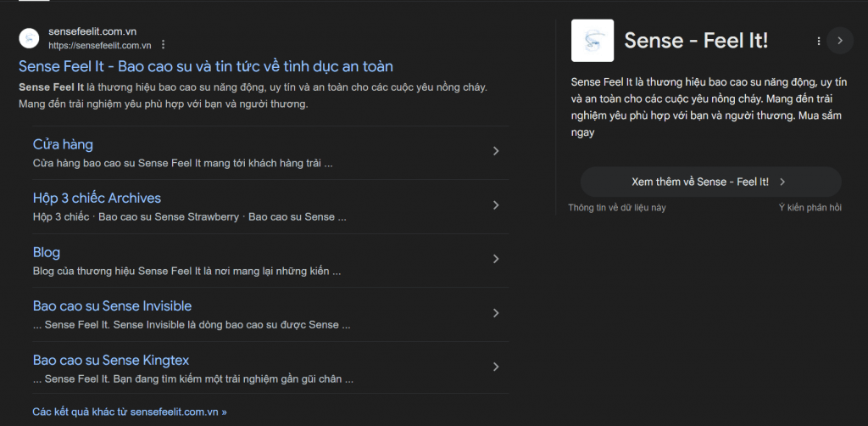Click the sensefeelit.com.vn site name
Viewport: 868px width, 426px height.
(92, 31)
